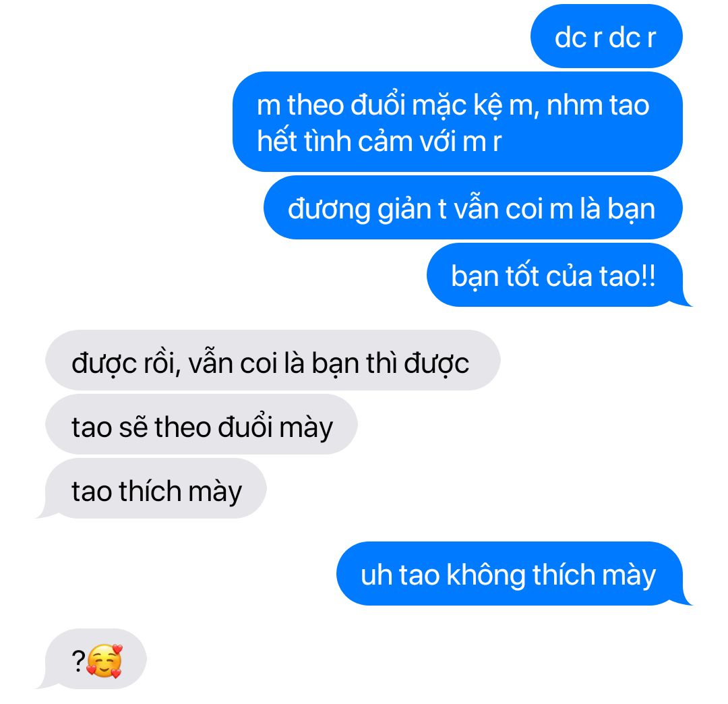This screenshot has height=704, width=728.
Task: Tap the smiling face with hearts emoji
Action: [104, 661]
